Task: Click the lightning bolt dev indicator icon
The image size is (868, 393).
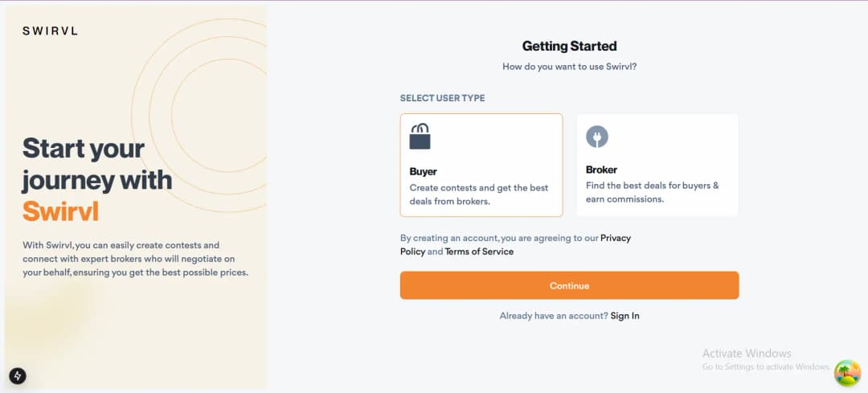Action: pos(18,376)
